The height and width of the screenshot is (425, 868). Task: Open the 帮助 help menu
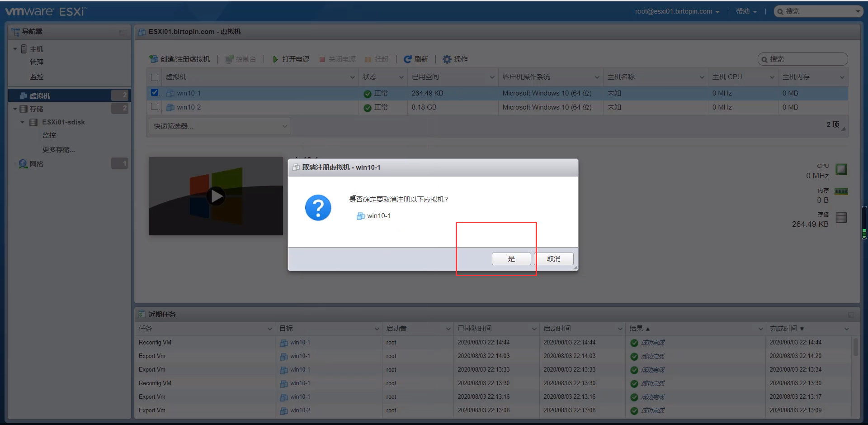[746, 11]
